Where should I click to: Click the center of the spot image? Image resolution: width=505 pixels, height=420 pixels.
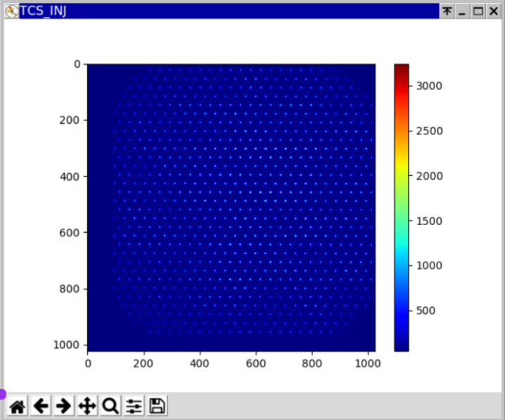point(231,207)
